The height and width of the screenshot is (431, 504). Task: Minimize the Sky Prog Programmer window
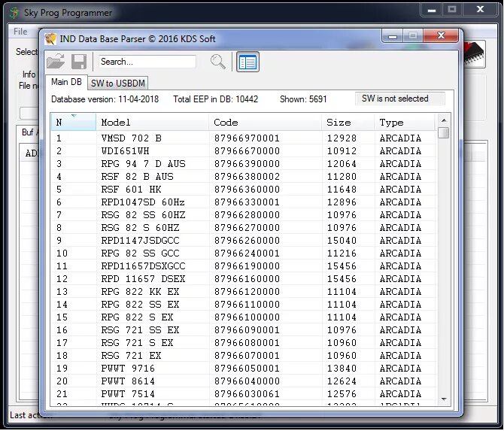432,10
